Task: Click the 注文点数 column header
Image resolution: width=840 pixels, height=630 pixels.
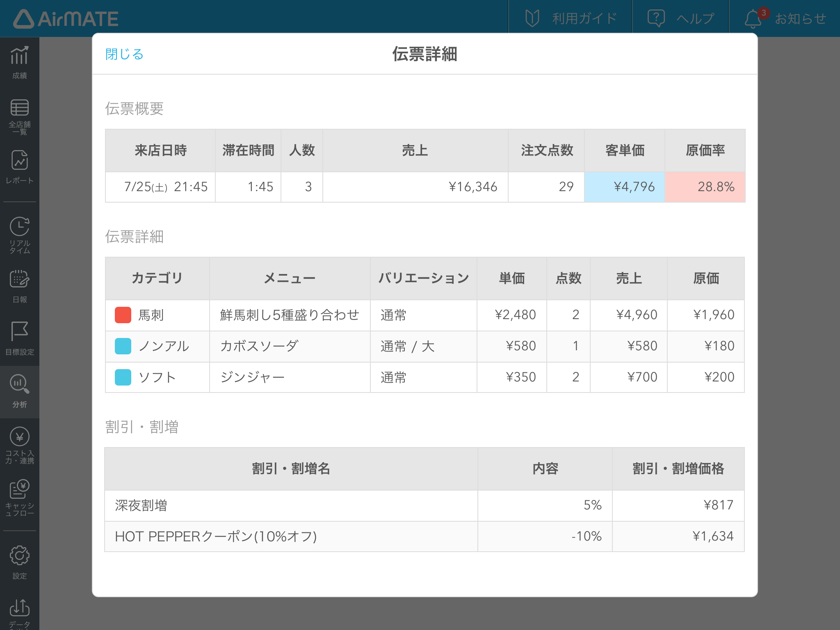Action: tap(547, 151)
